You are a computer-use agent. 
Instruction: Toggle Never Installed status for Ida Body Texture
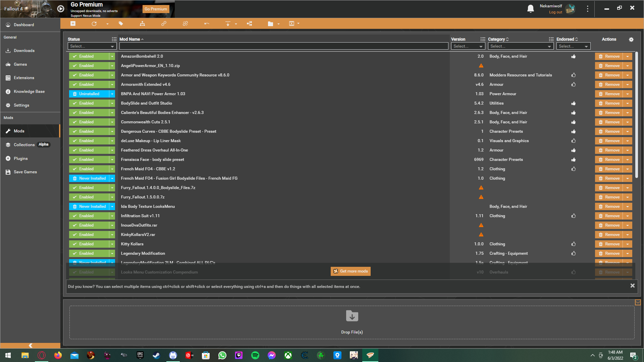coord(89,206)
